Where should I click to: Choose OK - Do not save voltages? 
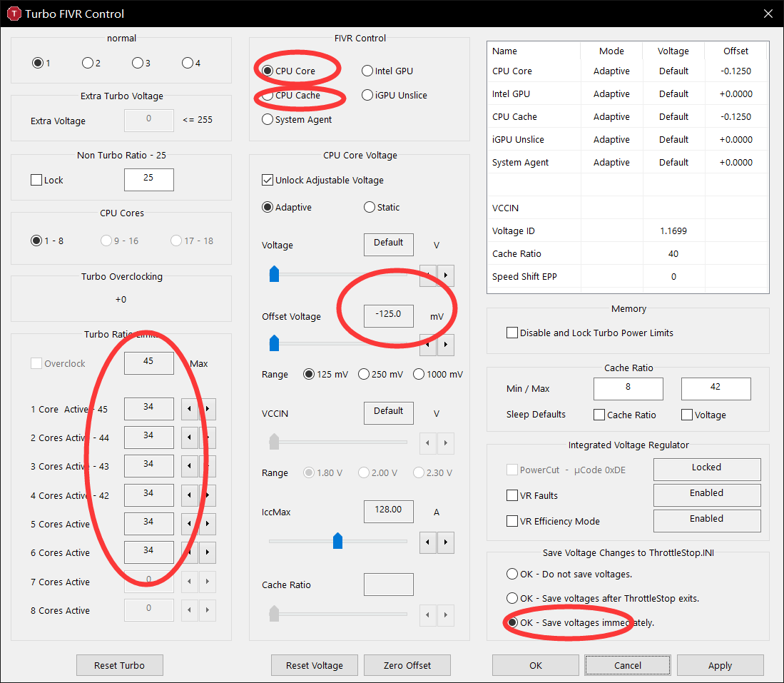click(569, 574)
